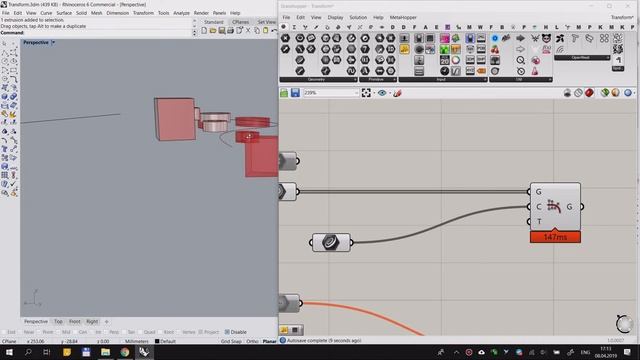The width and height of the screenshot is (640, 360).
Task: Click the Grasshopper open file icon
Action: pos(284,93)
